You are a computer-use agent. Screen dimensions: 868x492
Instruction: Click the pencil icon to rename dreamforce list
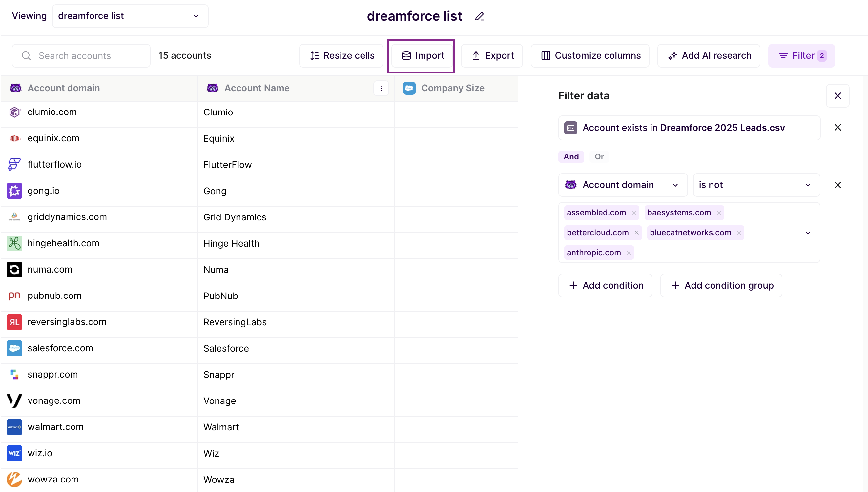tap(480, 16)
